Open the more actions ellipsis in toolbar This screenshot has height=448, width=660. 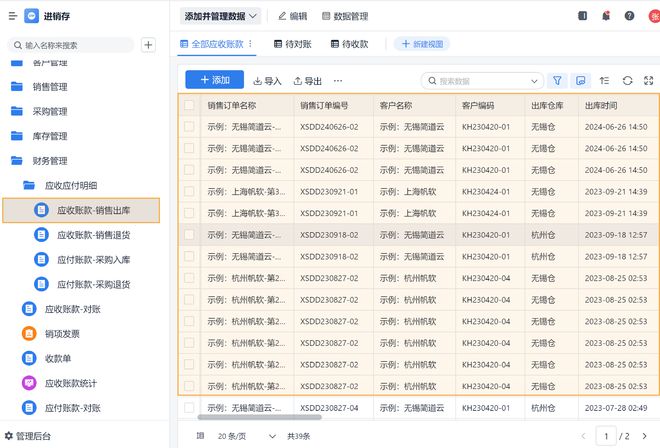[x=338, y=81]
